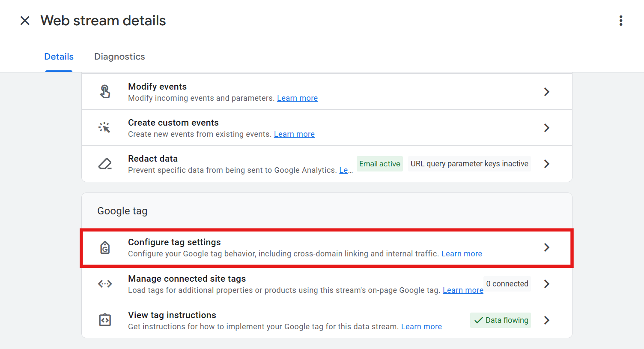Open Learn more link under Create custom events
The height and width of the screenshot is (349, 644).
coord(294,134)
